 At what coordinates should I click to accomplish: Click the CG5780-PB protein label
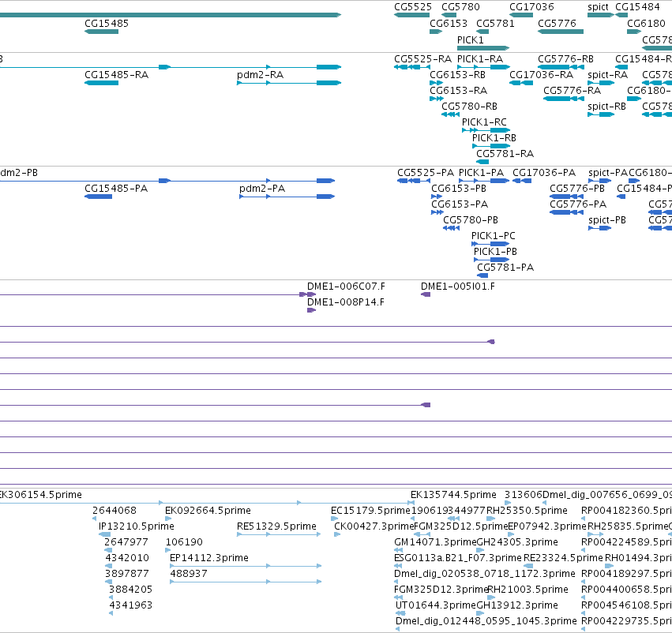tap(470, 220)
